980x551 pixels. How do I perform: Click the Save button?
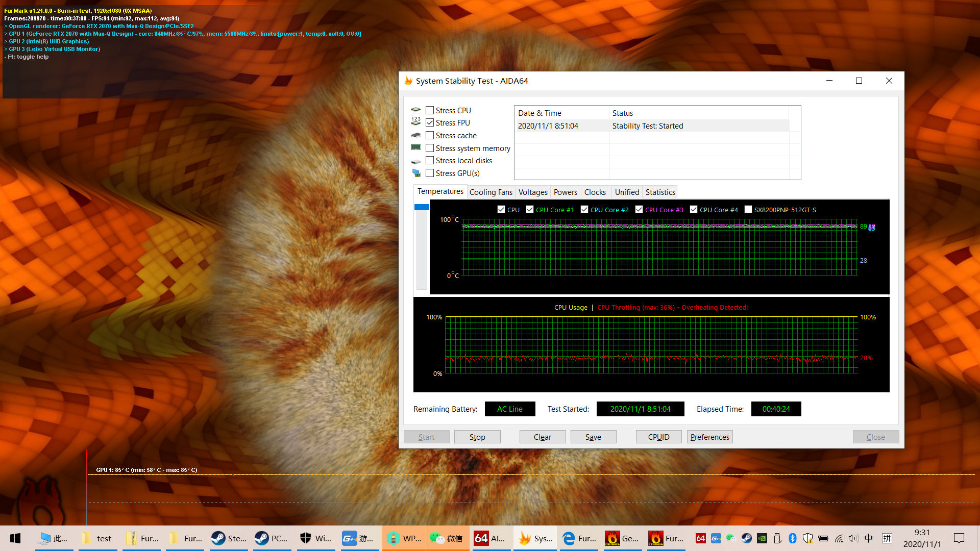tap(593, 437)
